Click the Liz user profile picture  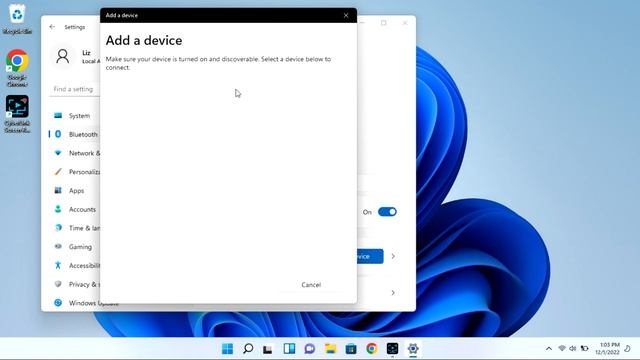(63, 56)
